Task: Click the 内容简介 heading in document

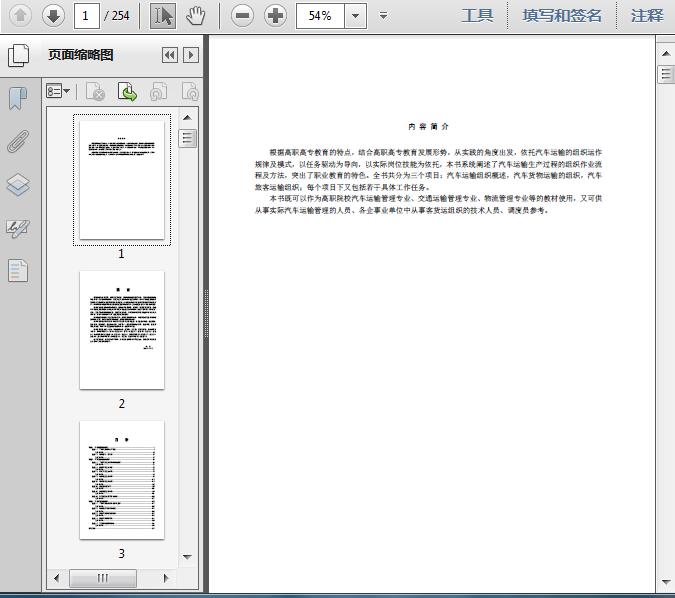Action: (428, 127)
